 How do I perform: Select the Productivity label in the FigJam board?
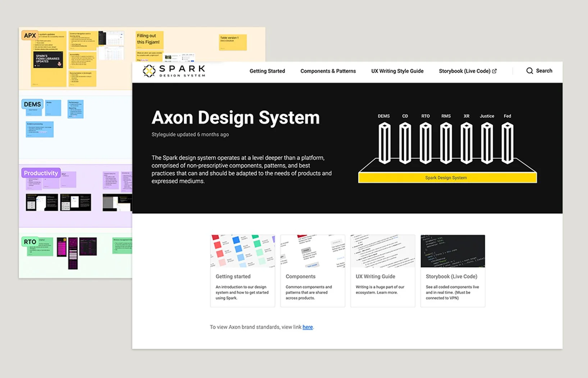point(41,173)
